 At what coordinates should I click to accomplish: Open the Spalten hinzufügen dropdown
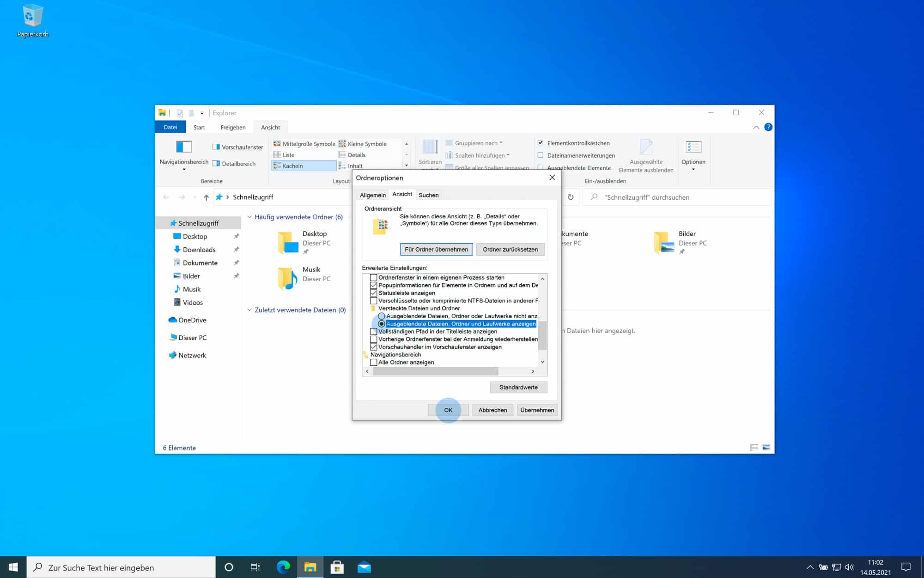[477, 155]
